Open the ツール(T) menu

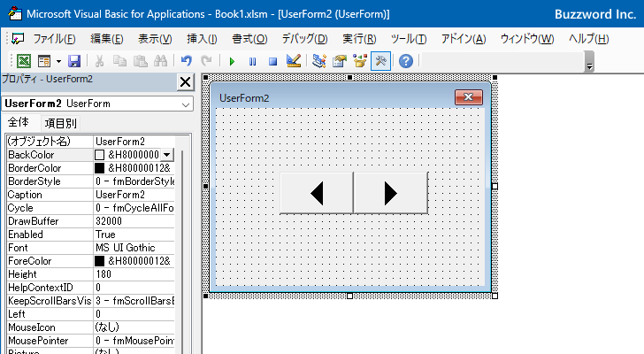click(409, 39)
